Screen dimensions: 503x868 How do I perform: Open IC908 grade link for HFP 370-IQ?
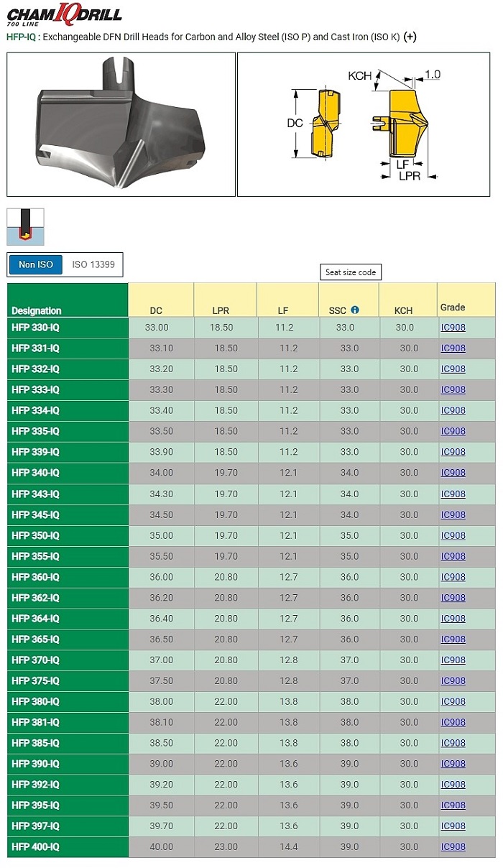[x=453, y=660]
